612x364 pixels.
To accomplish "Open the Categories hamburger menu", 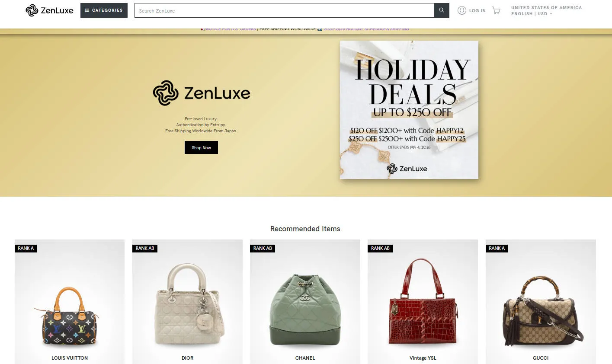I will (104, 10).
